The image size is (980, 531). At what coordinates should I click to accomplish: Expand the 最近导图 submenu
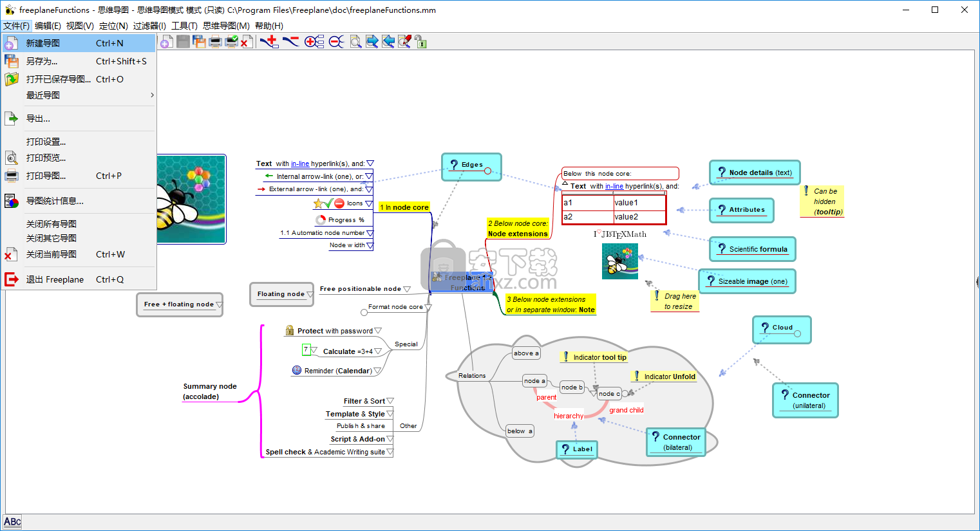coord(79,95)
